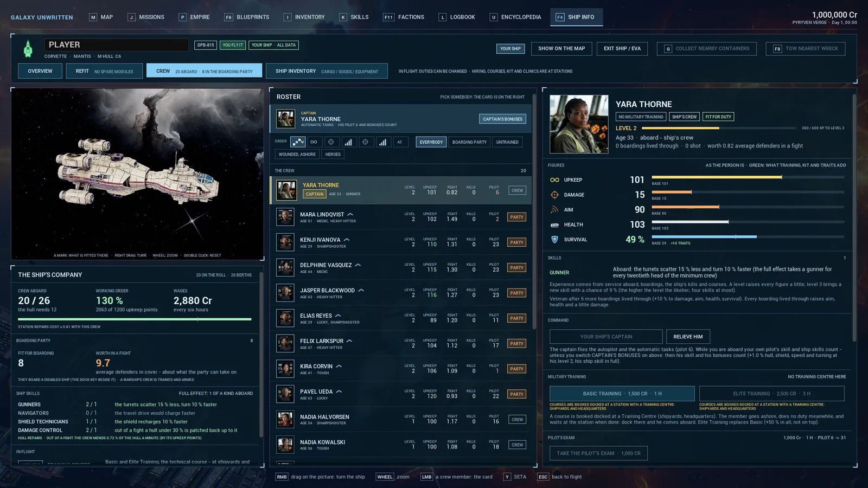Click the chevron next to Jasper Blackwood
The image size is (868, 488).
pyautogui.click(x=361, y=290)
